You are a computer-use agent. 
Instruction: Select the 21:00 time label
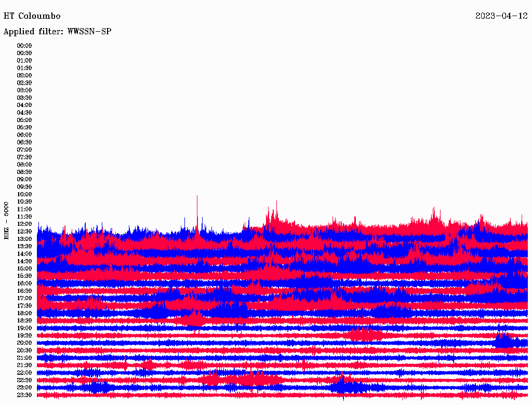pos(24,358)
